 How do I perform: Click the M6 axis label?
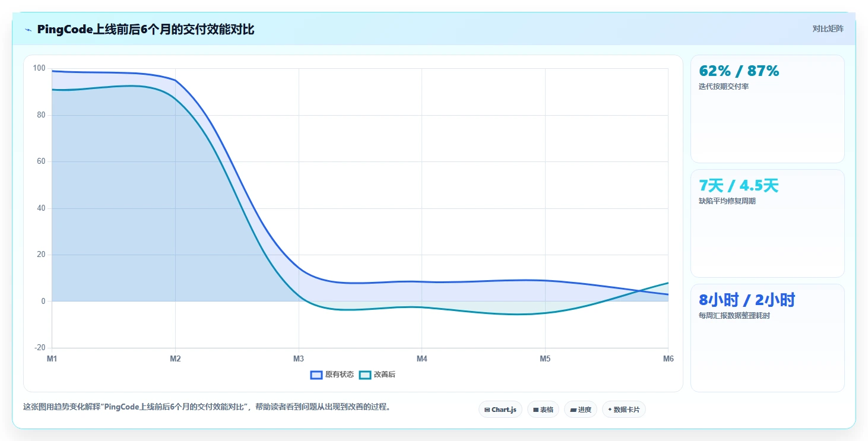click(x=669, y=358)
